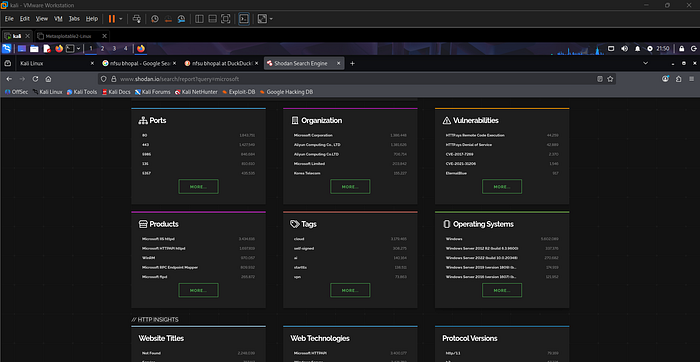Open the VMware snapshot manager
Viewport: 700px width, 362px height.
[x=181, y=19]
